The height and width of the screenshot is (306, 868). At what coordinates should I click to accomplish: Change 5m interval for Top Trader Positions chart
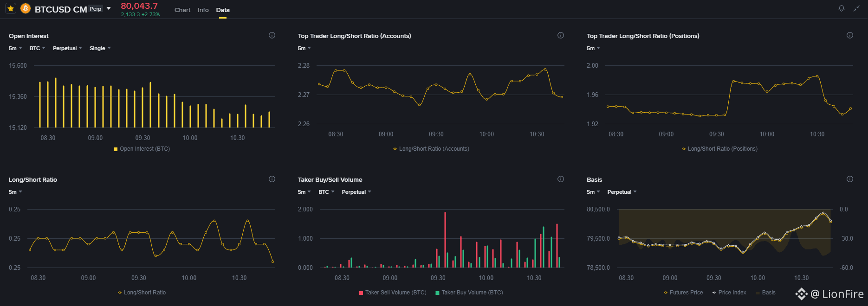click(x=593, y=48)
